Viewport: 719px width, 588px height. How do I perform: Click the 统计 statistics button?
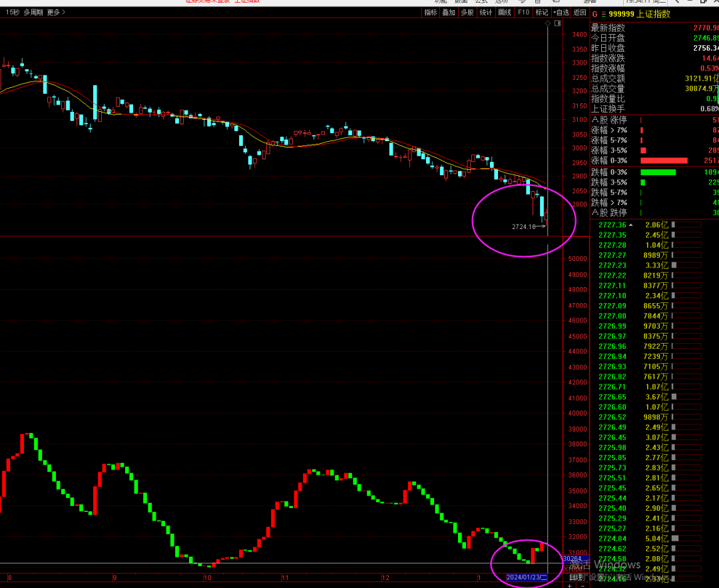(485, 13)
